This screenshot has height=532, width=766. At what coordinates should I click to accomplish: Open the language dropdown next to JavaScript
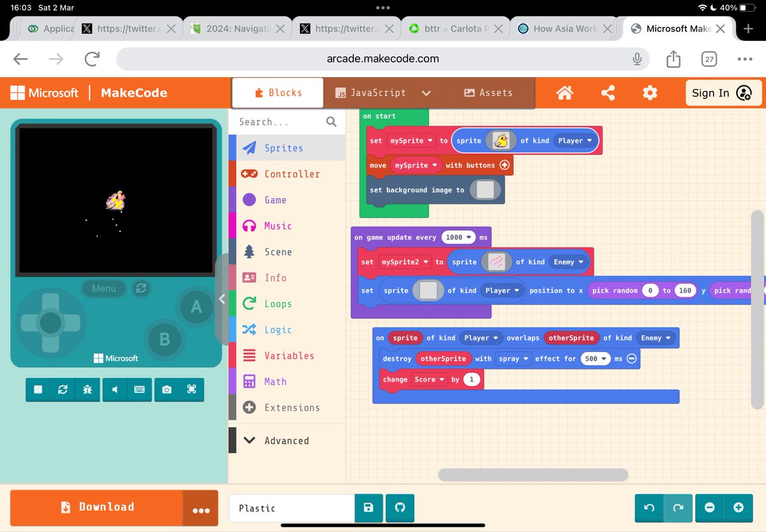426,93
